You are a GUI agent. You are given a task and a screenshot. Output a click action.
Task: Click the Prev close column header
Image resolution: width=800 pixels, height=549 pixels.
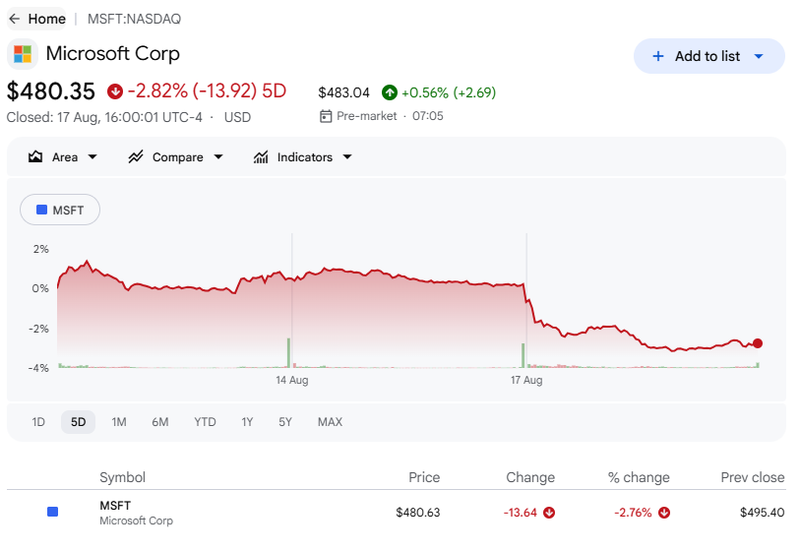[x=753, y=477]
